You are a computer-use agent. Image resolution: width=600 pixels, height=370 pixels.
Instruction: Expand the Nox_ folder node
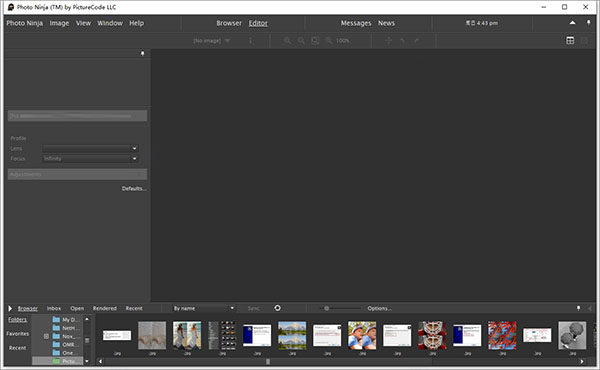coord(46,336)
